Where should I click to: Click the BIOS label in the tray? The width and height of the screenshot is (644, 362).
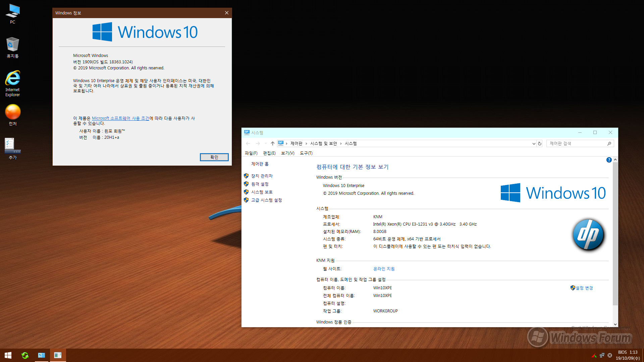tap(622, 352)
